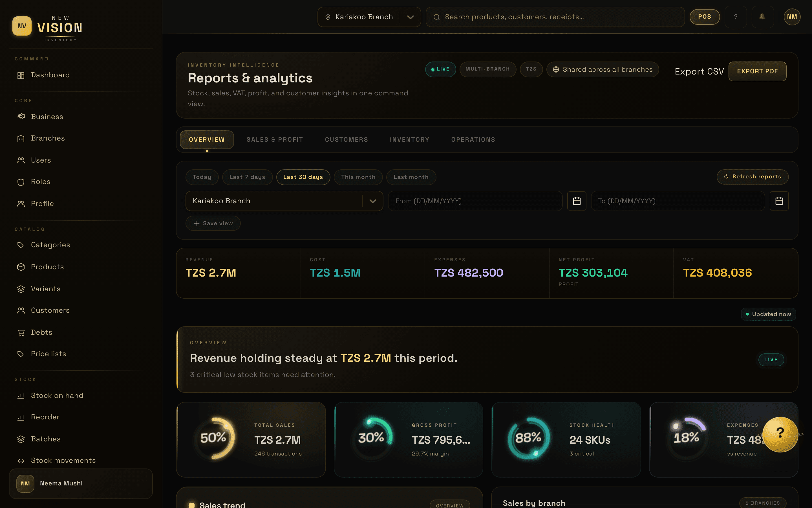Click the Products box icon
The image size is (812, 508).
[21, 267]
